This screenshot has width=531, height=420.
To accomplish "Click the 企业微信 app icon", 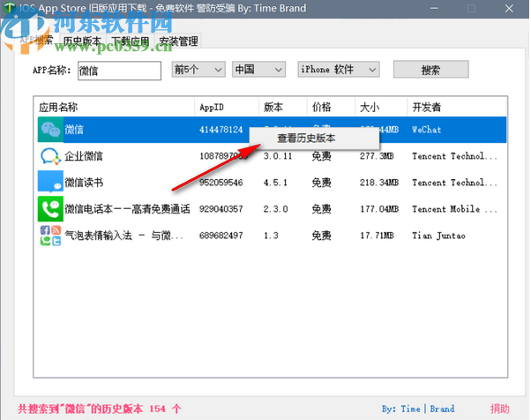I will (x=50, y=156).
